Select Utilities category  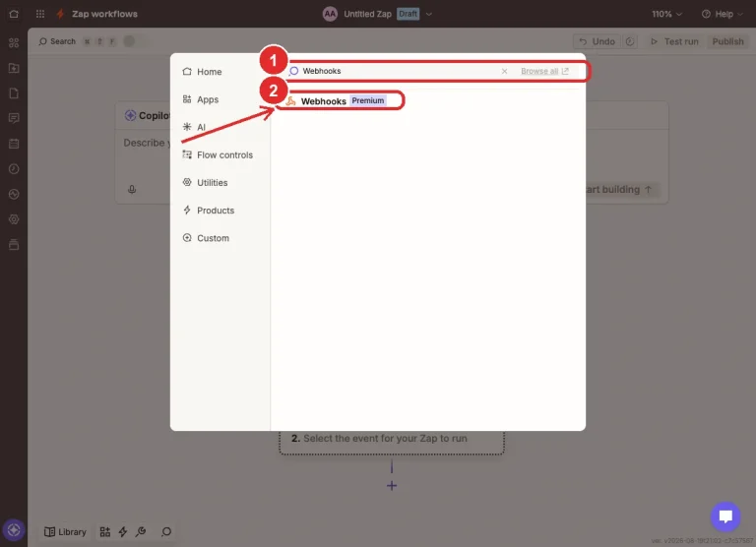(205, 183)
